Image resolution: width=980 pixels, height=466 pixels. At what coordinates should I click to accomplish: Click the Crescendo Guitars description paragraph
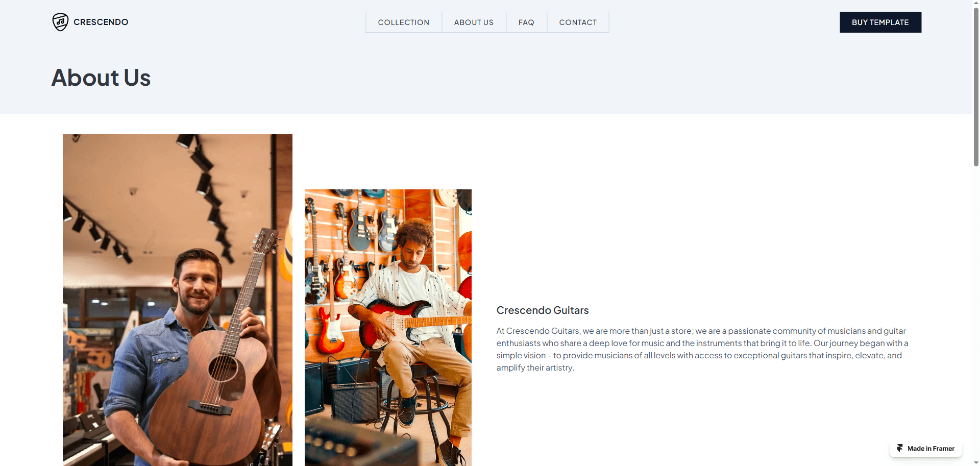(702, 349)
